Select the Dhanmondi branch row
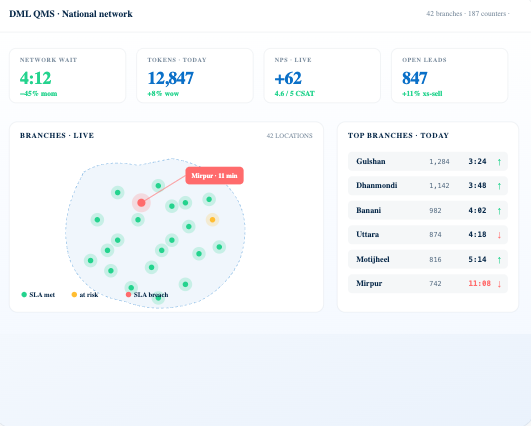This screenshot has width=531, height=426. [x=428, y=186]
